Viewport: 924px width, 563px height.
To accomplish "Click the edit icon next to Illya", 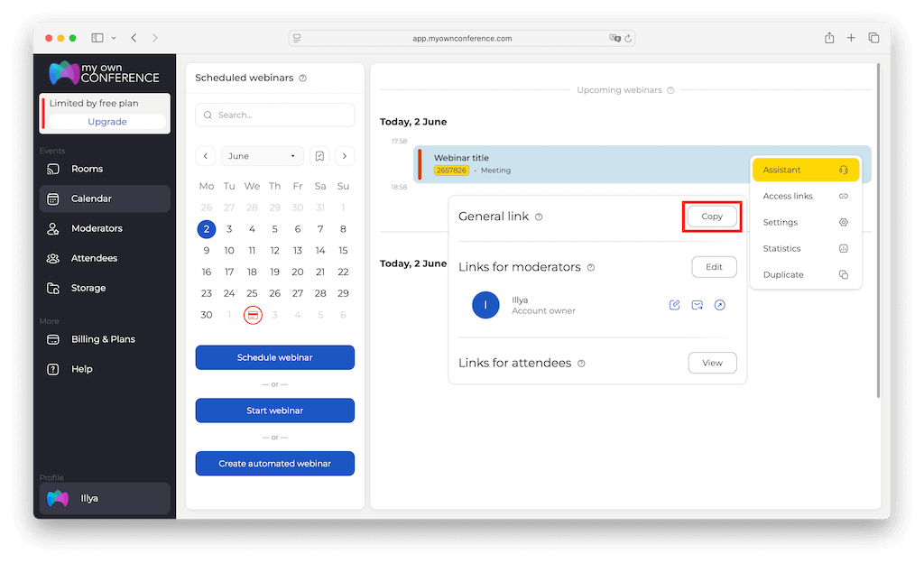I will pos(674,305).
